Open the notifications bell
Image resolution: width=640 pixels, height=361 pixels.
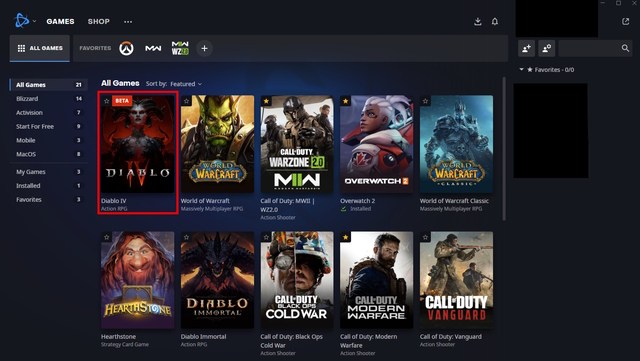(x=495, y=21)
